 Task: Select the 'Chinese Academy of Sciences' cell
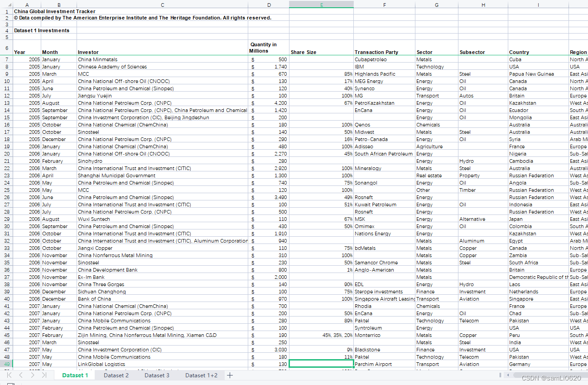click(162, 67)
